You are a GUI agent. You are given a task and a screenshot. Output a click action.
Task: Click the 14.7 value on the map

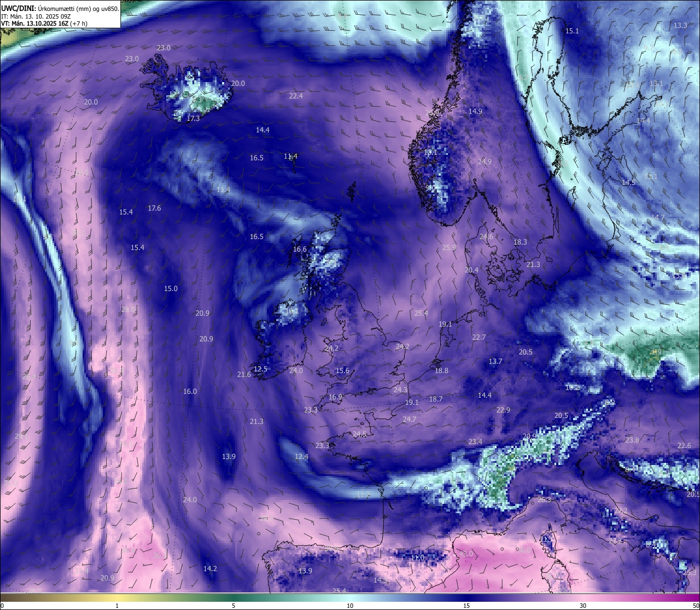tap(657, 218)
